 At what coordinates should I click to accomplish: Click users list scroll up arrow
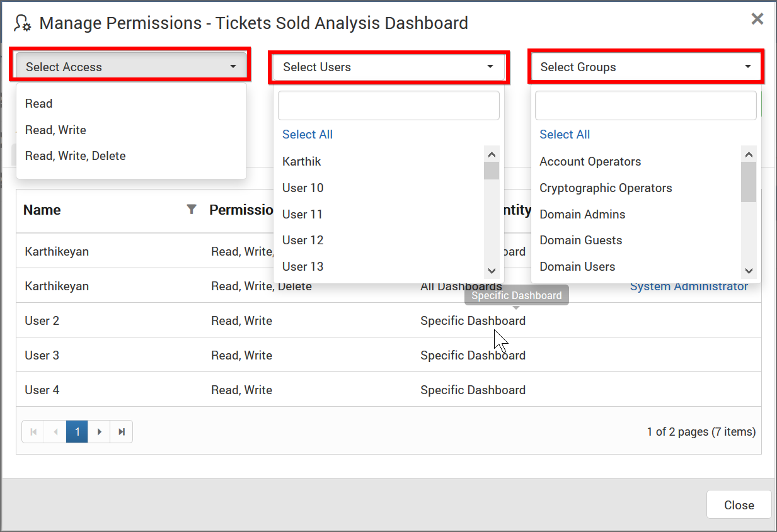point(492,154)
